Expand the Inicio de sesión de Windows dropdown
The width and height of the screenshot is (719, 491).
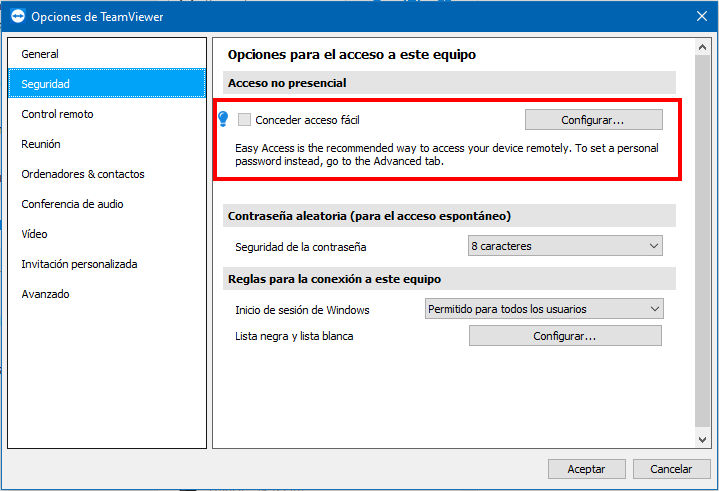544,309
